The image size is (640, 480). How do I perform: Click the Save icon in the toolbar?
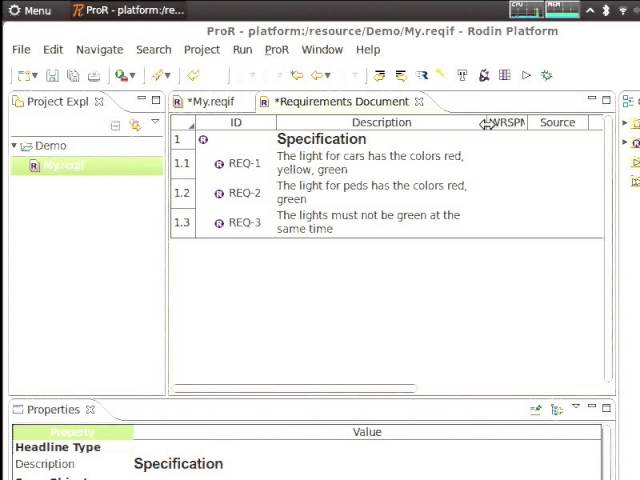pyautogui.click(x=52, y=75)
